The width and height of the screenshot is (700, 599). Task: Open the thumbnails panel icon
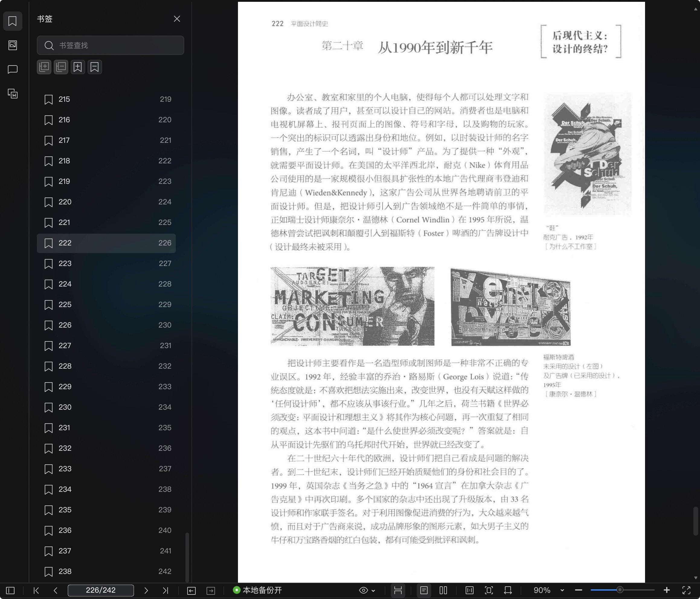(12, 45)
